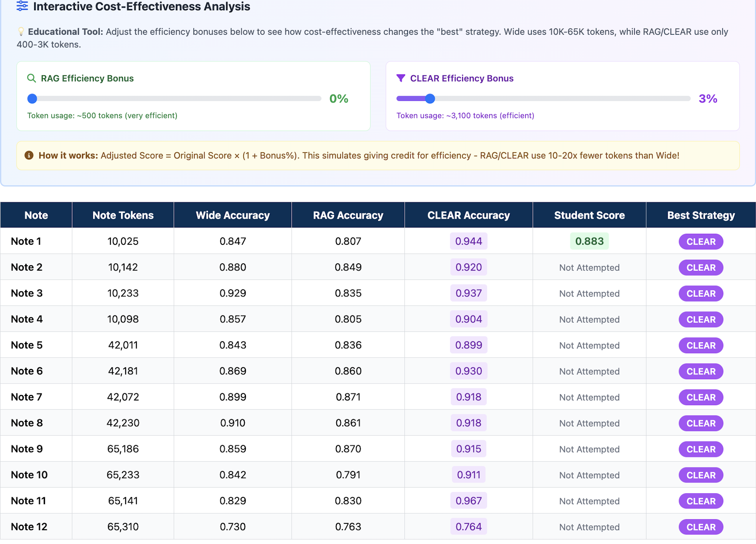This screenshot has height=544, width=756.
Task: Click the CLEAR Efficiency Bonus slider handle
Action: (x=430, y=99)
